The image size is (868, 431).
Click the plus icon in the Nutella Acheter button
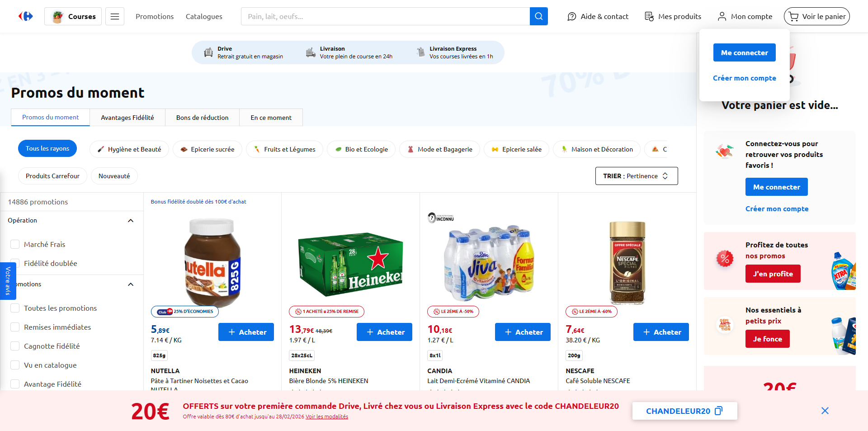(231, 332)
